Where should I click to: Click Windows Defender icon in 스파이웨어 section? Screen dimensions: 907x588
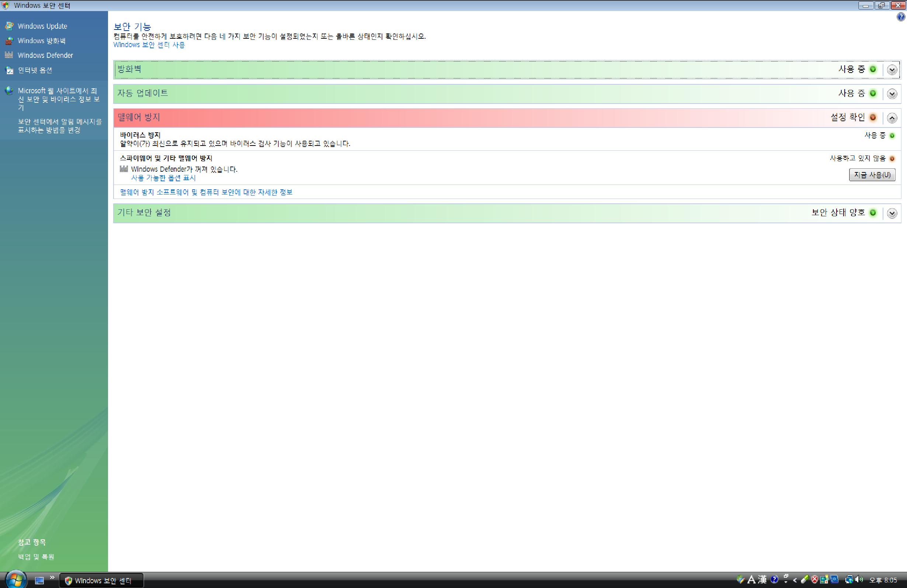coord(124,169)
